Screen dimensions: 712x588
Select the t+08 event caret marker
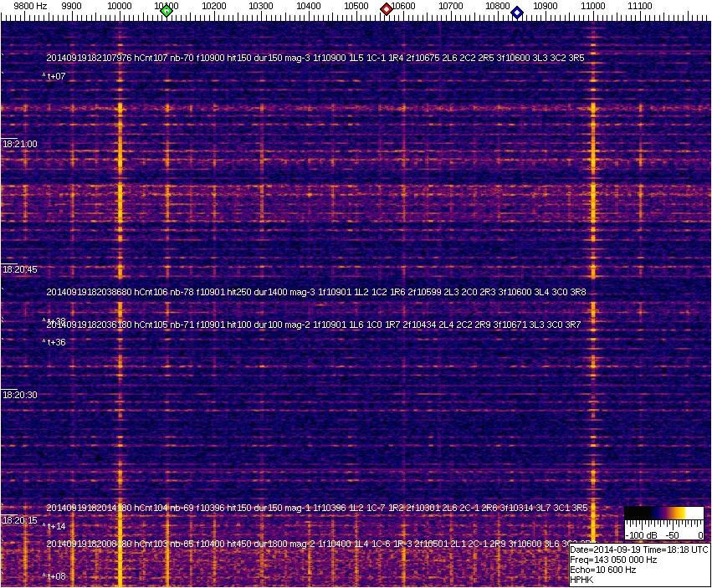pos(54,576)
